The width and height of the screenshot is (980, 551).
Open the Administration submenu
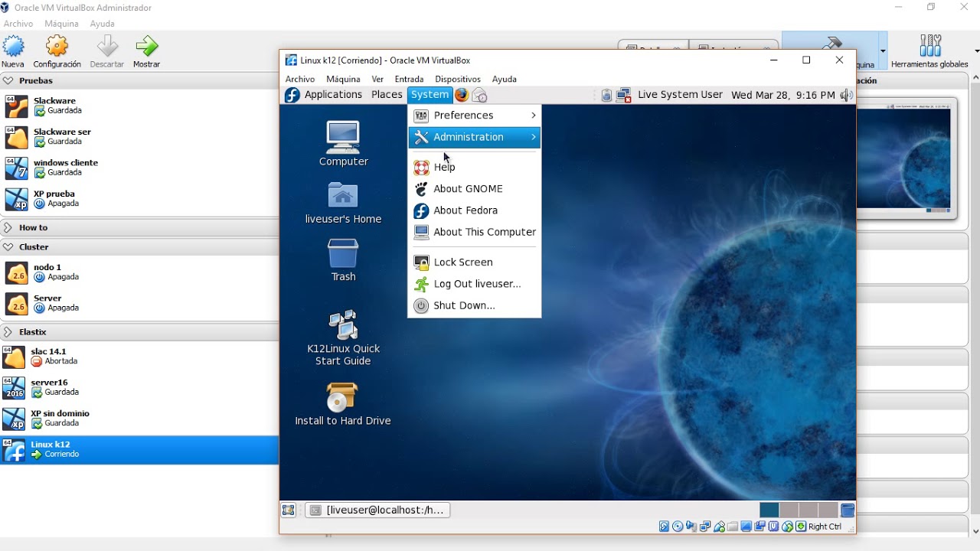(x=474, y=137)
